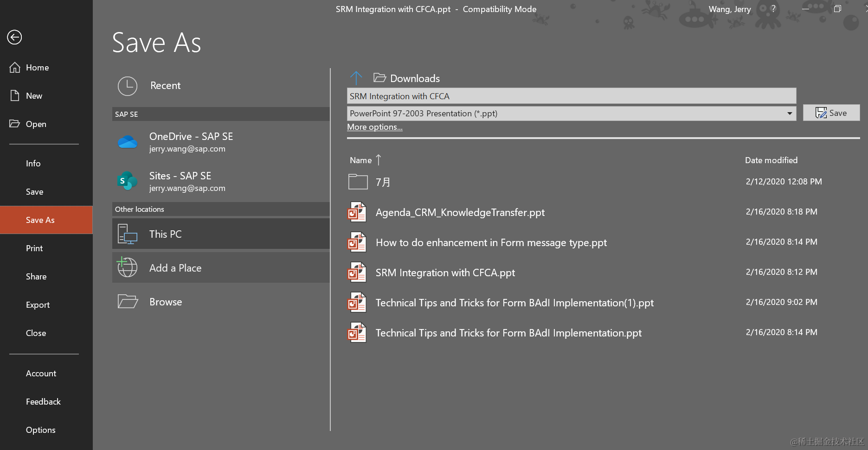Select the Save As menu item
868x450 pixels.
(x=46, y=220)
